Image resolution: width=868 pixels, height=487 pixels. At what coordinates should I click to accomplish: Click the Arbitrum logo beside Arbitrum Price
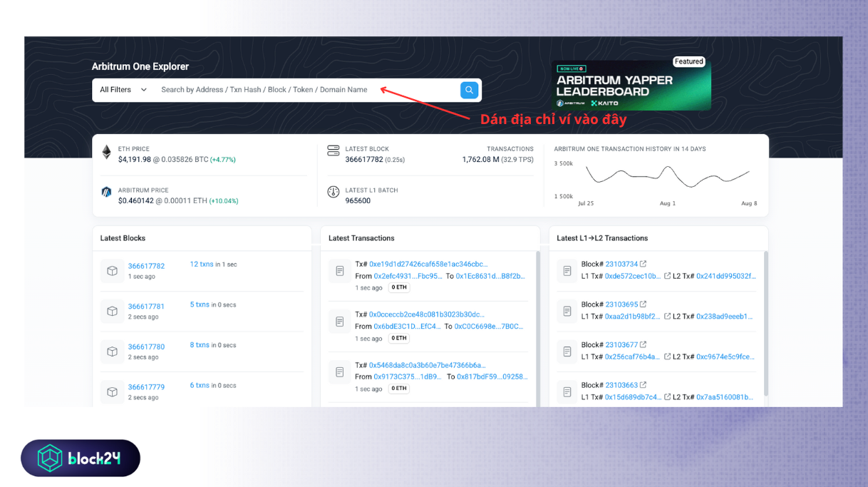pos(106,192)
